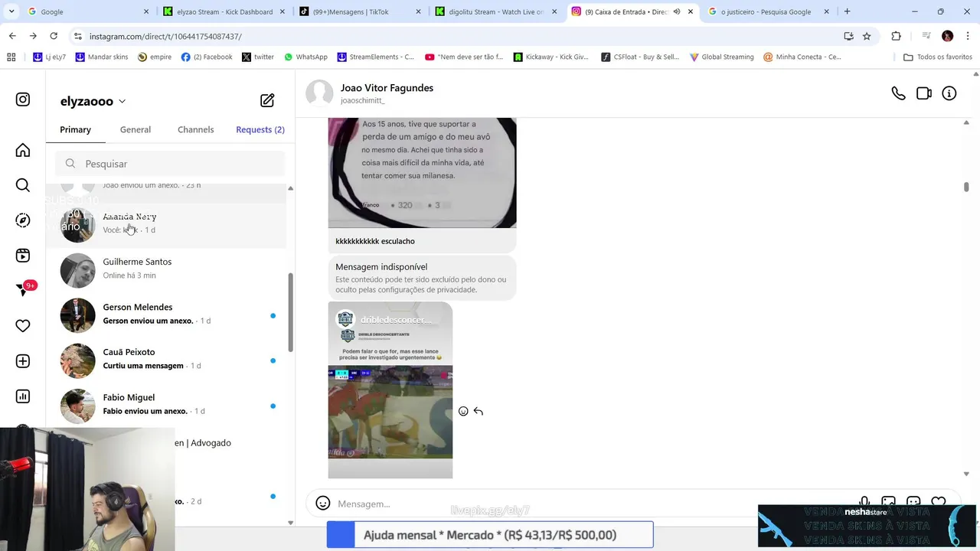Open Reels icon in sidebar

tap(23, 256)
